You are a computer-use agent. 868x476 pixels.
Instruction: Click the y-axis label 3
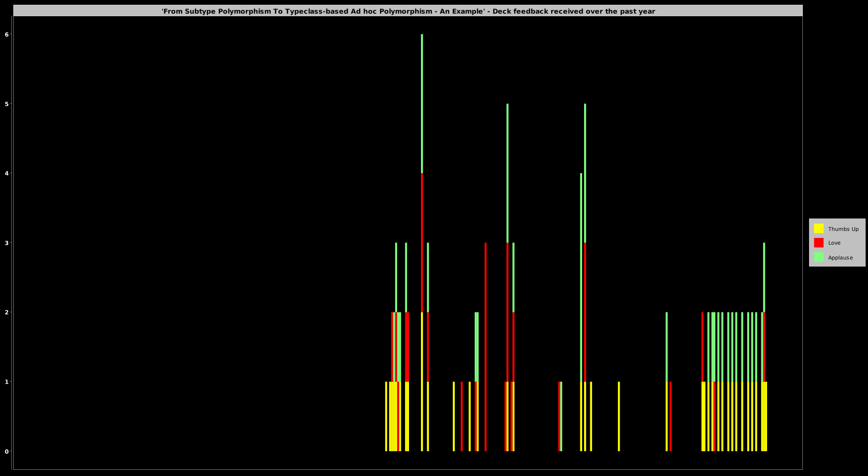tap(7, 243)
